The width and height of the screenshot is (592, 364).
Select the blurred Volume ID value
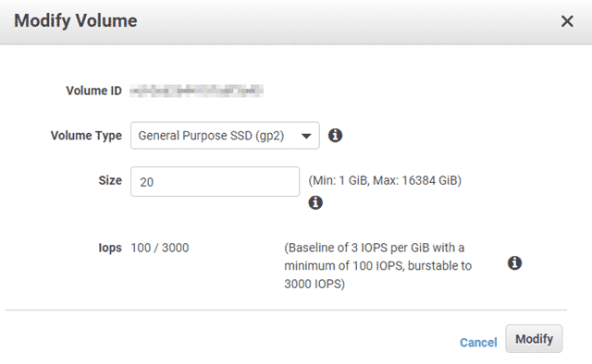tap(196, 91)
